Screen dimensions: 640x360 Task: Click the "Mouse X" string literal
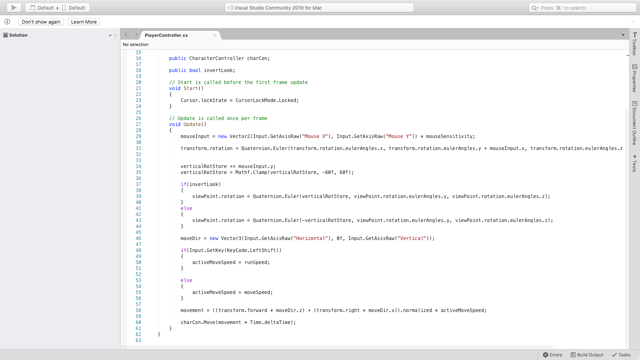(x=315, y=136)
